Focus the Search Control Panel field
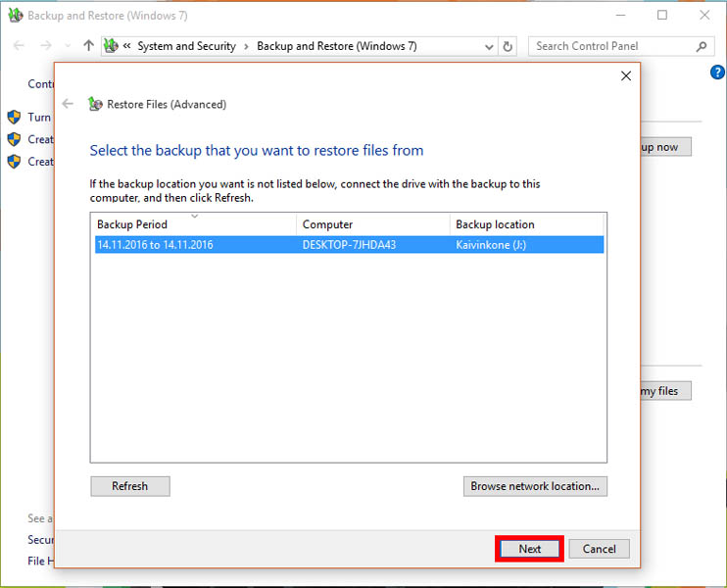The width and height of the screenshot is (727, 588). [x=612, y=46]
